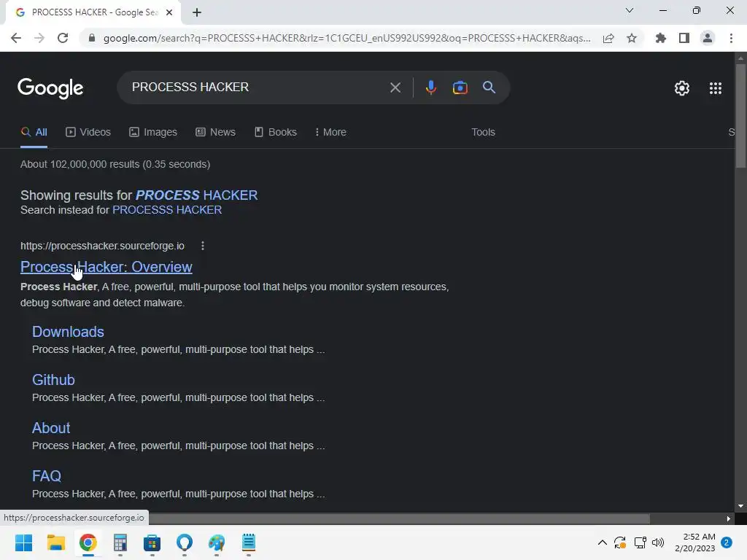Open network settings tray icon

click(640, 542)
